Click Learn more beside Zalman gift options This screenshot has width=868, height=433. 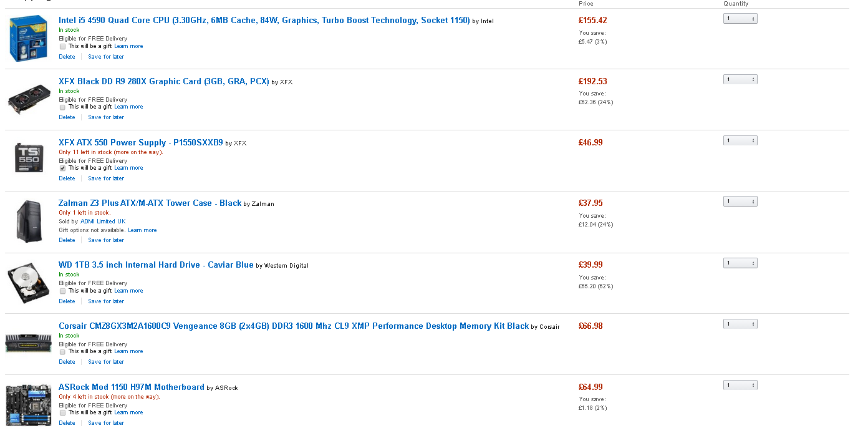142,230
